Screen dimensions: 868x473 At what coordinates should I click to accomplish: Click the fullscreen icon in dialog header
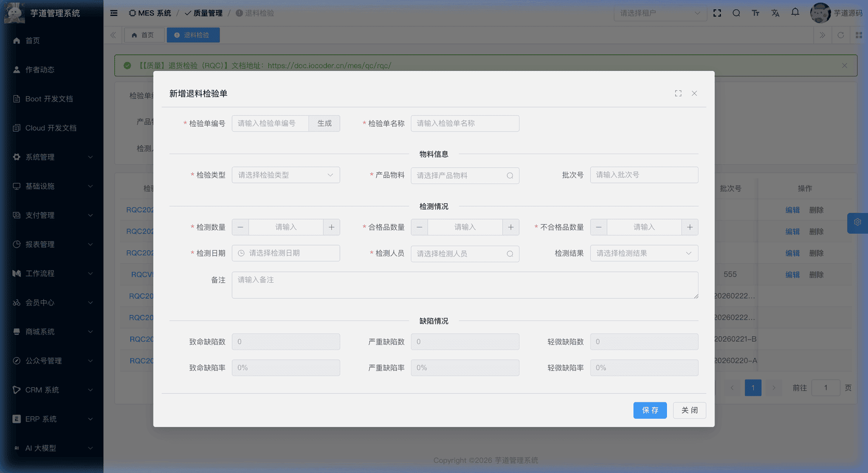point(678,94)
